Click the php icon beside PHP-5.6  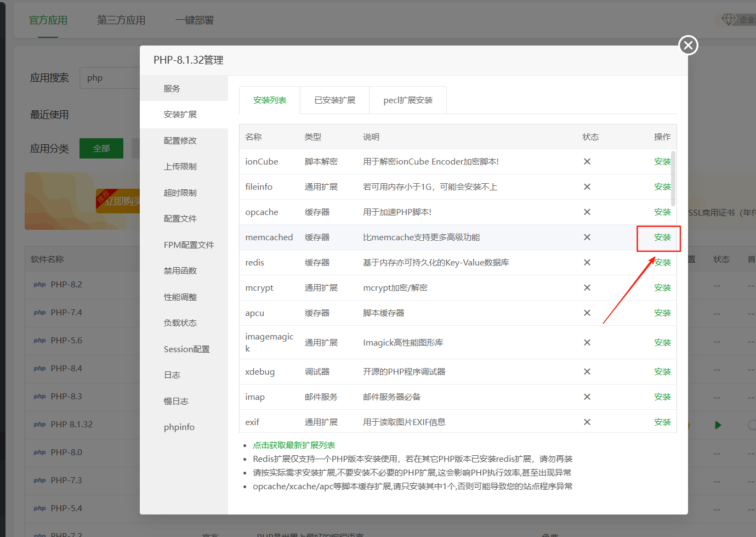[x=39, y=341]
